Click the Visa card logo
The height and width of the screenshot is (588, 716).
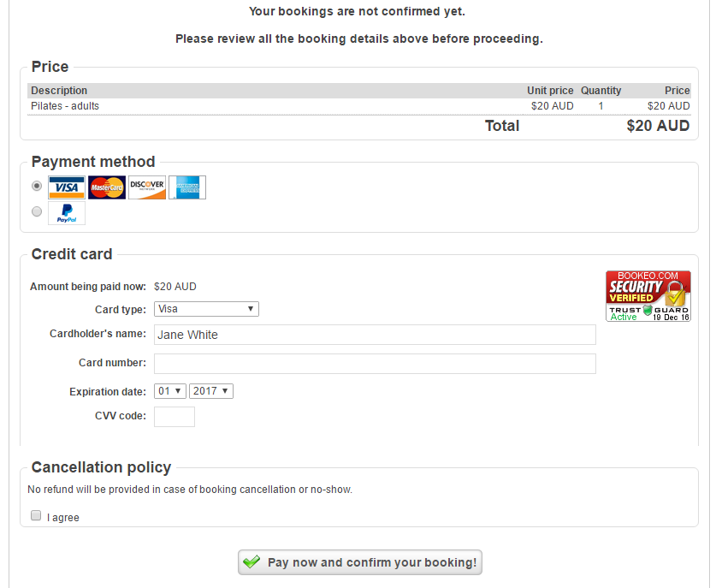[66, 187]
